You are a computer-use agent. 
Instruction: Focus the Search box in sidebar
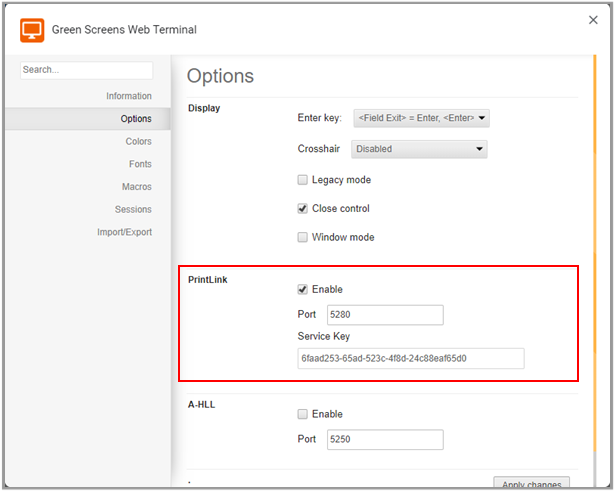86,70
